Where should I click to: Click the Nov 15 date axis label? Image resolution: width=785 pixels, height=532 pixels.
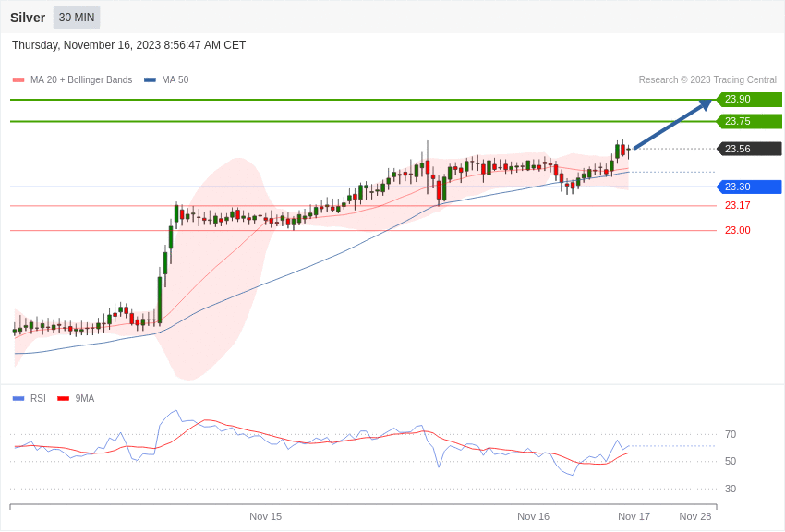tap(265, 516)
